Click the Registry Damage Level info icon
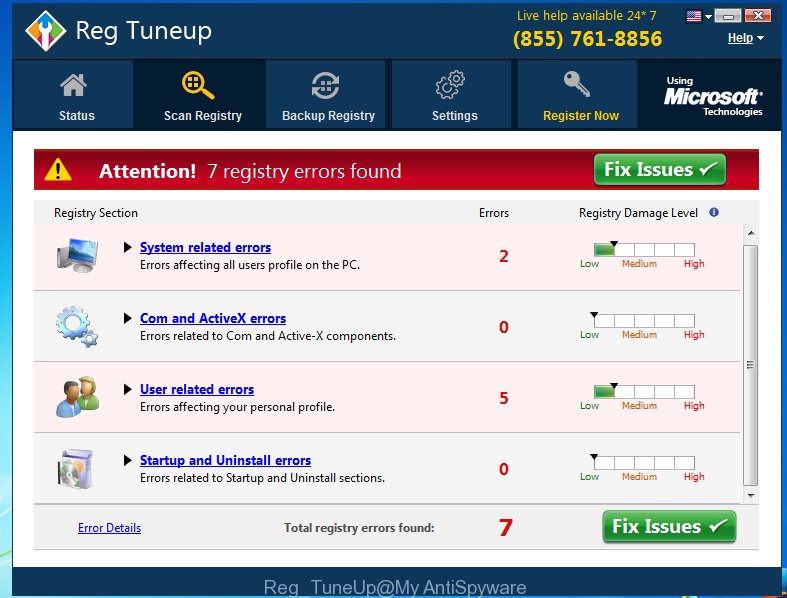787x598 pixels. [714, 212]
